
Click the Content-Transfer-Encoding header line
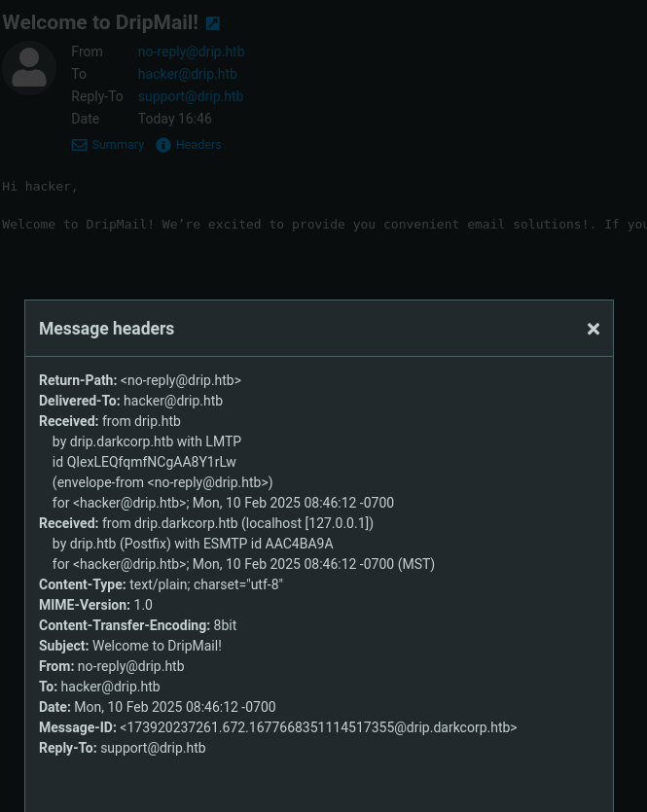pos(137,625)
